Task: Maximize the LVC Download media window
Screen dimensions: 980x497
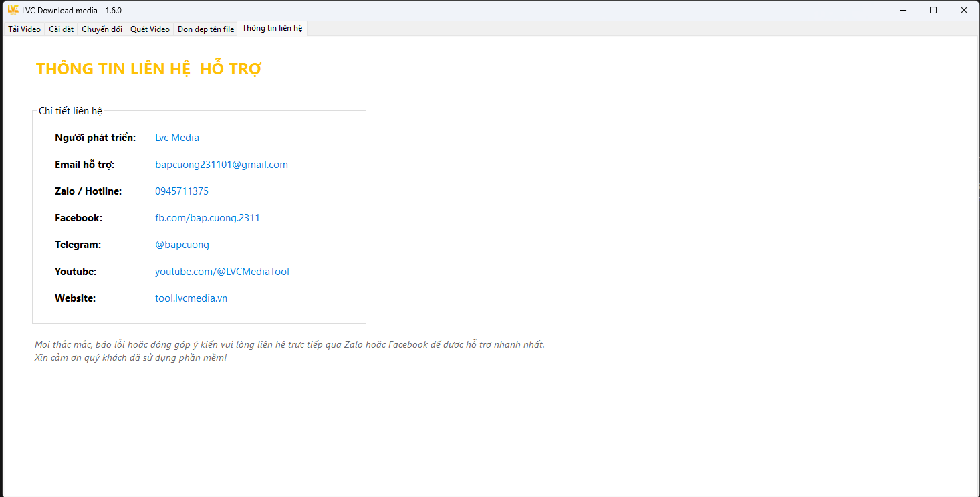Action: pos(933,10)
